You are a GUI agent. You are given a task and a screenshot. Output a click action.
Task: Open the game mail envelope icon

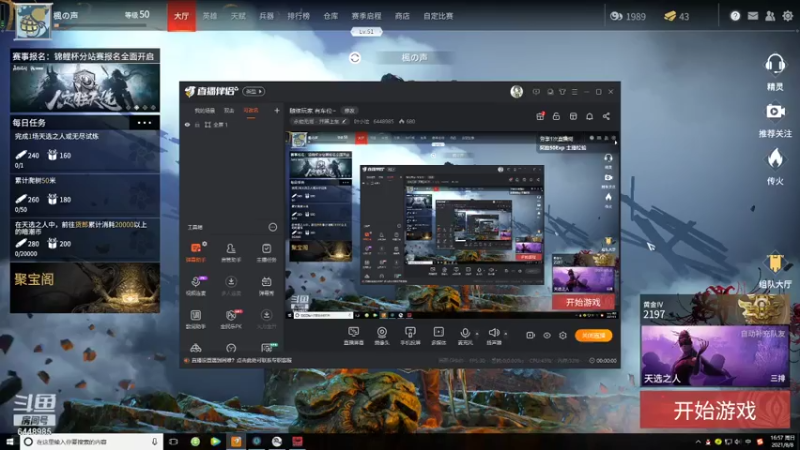(x=753, y=16)
